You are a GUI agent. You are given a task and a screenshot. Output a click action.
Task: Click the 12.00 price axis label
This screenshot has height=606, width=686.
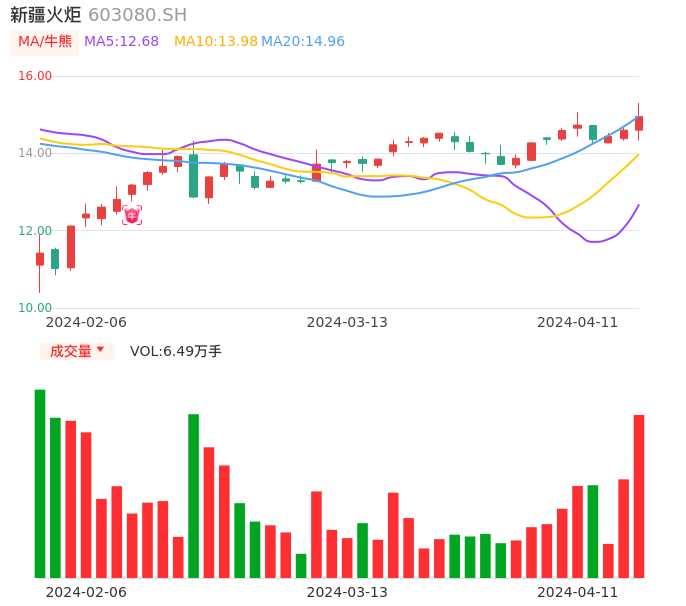pos(35,231)
